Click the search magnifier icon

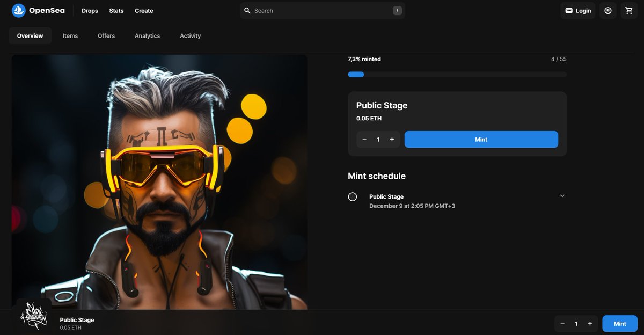tap(247, 10)
